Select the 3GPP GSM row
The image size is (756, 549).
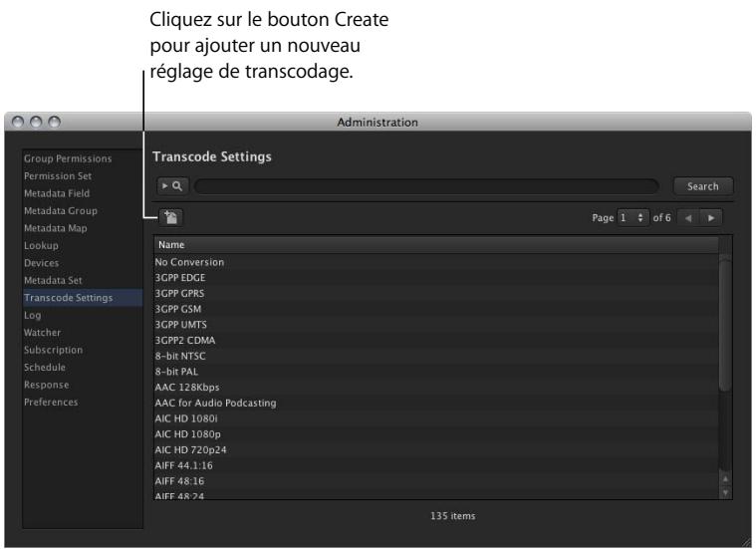tap(436, 309)
